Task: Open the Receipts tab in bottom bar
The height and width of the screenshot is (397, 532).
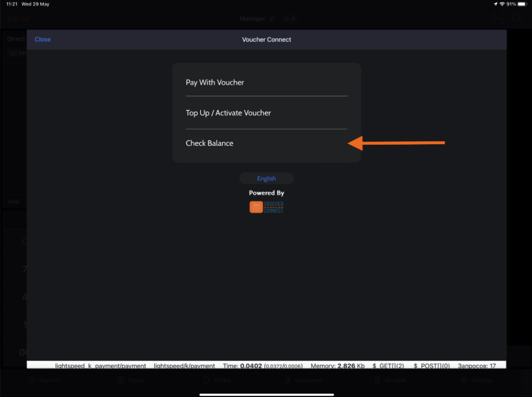Action: point(390,380)
